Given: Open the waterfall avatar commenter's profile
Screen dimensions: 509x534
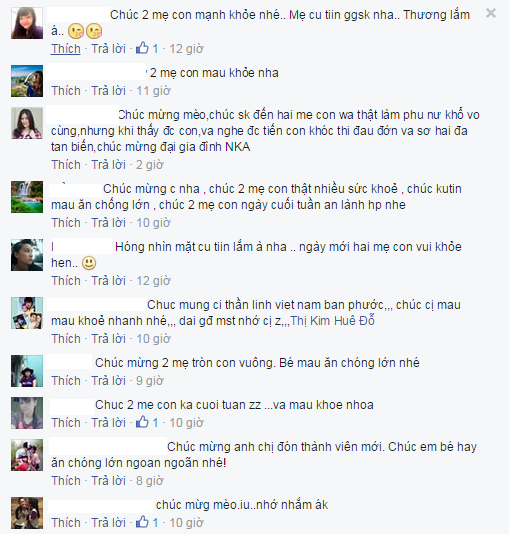Looking at the screenshot, I should (27, 197).
